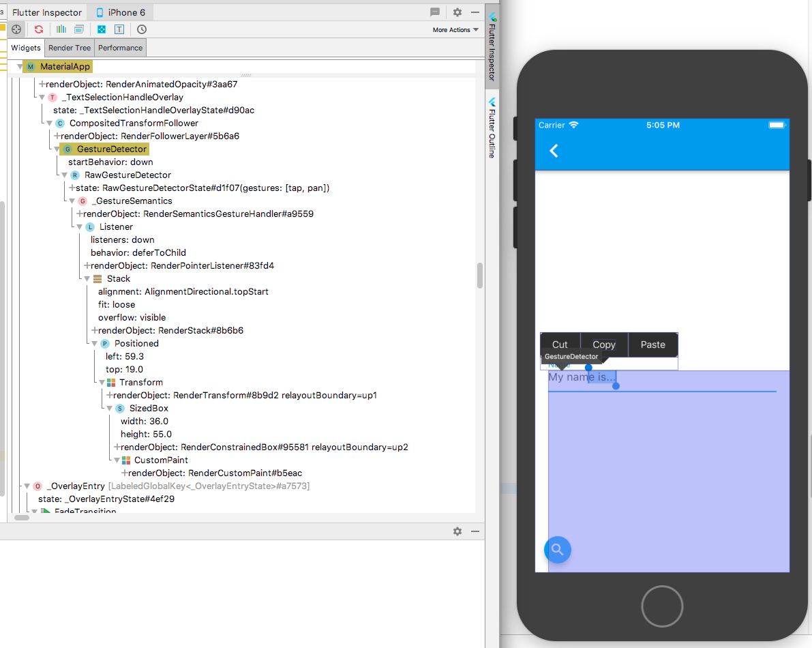This screenshot has height=648, width=812.
Task: Click the magnifier search bubble on the phone
Action: click(557, 549)
